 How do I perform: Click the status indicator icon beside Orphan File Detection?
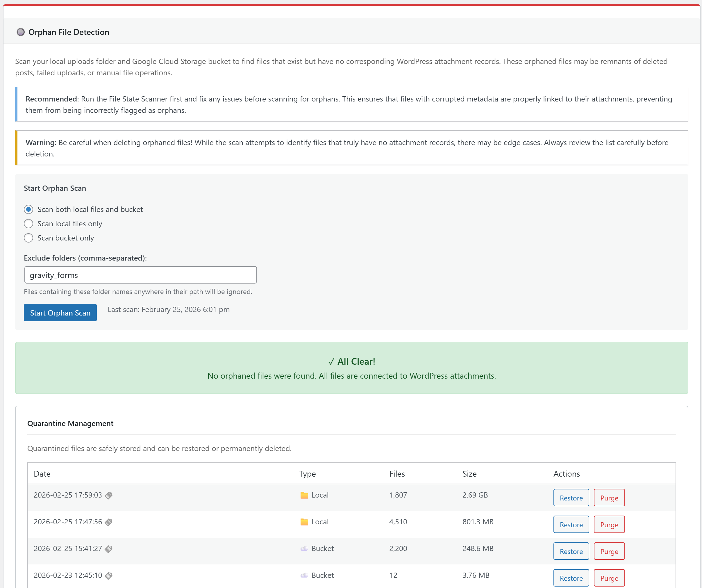21,32
